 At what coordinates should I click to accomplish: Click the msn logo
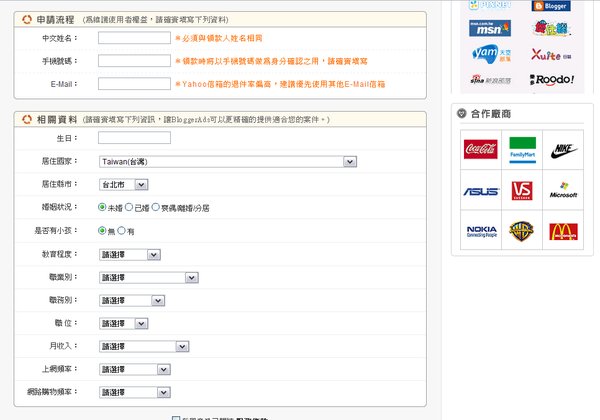pos(490,28)
